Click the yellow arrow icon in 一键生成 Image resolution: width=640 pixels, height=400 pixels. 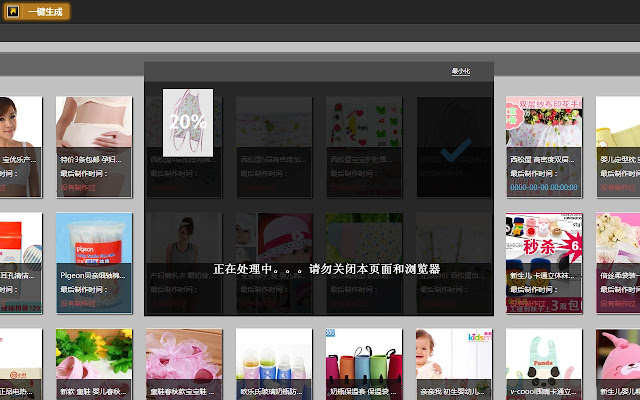(x=13, y=11)
